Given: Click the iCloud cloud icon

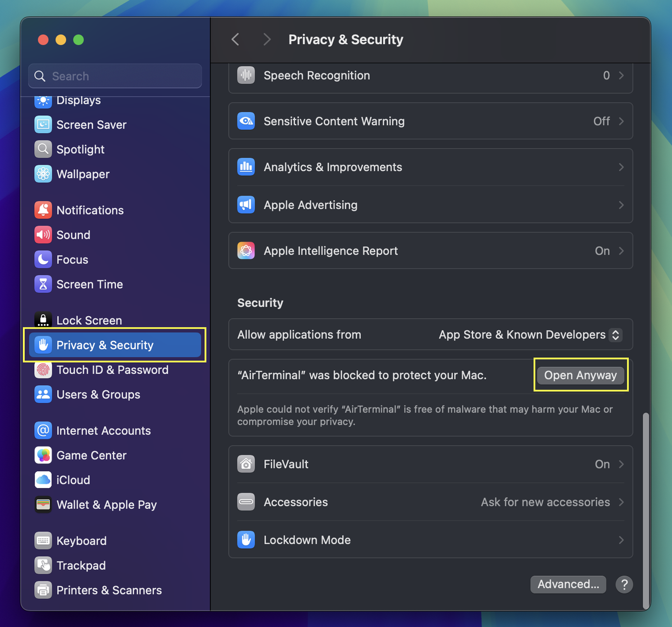Looking at the screenshot, I should click(43, 480).
